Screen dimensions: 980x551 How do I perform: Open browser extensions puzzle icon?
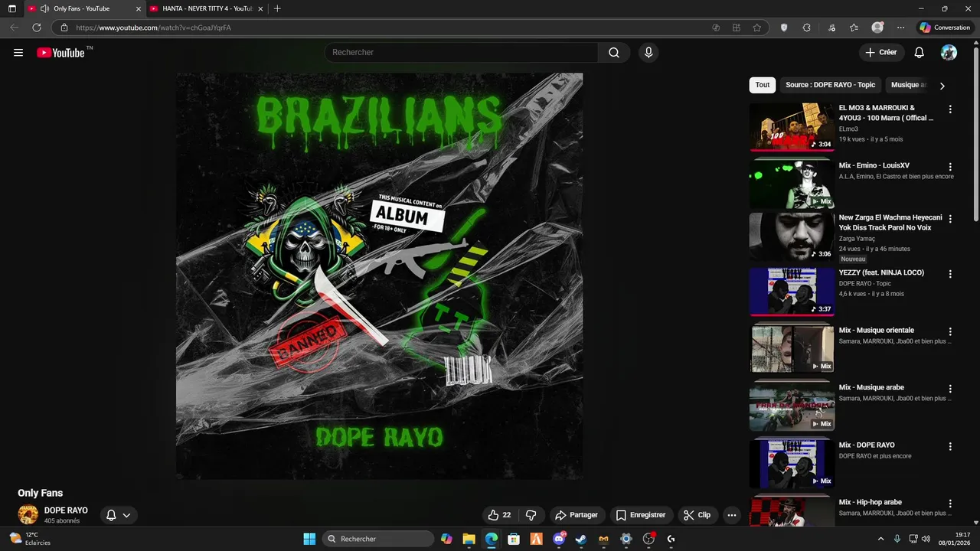[806, 28]
